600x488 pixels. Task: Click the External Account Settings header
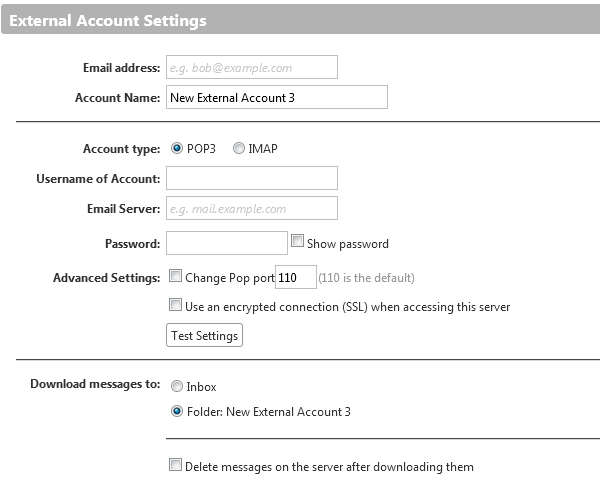click(x=108, y=20)
